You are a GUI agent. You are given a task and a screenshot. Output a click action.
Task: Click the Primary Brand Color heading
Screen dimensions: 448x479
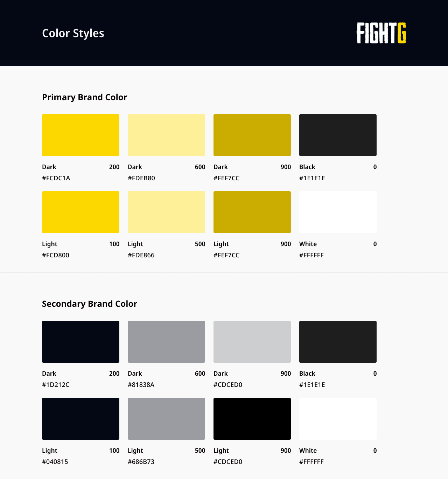pyautogui.click(x=84, y=97)
